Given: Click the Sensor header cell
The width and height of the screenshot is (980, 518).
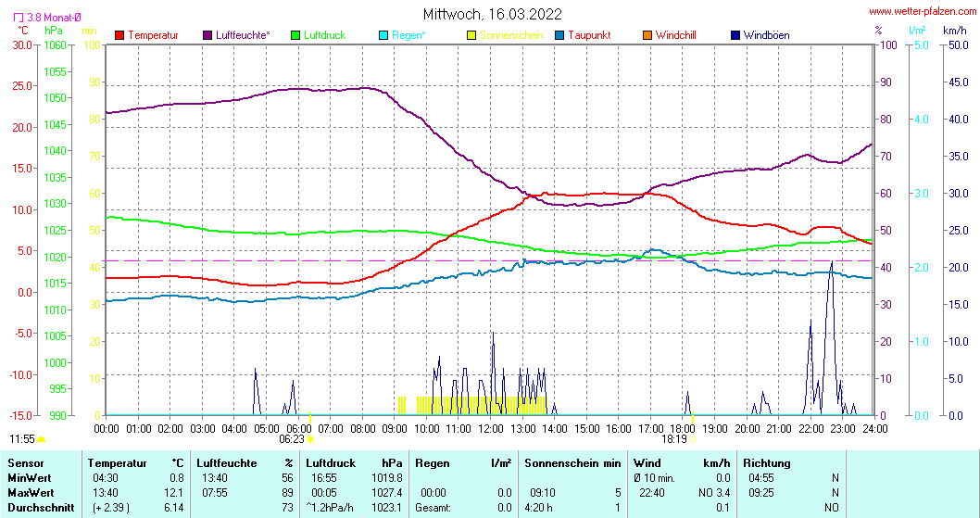Looking at the screenshot, I should [26, 463].
